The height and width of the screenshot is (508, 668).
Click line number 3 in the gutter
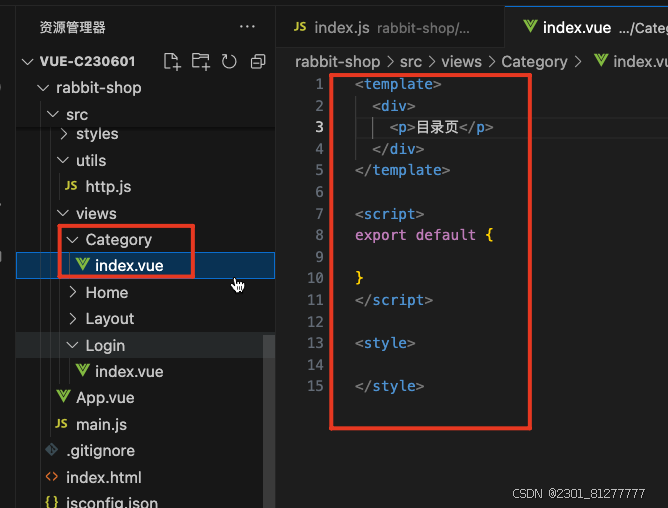pos(319,127)
